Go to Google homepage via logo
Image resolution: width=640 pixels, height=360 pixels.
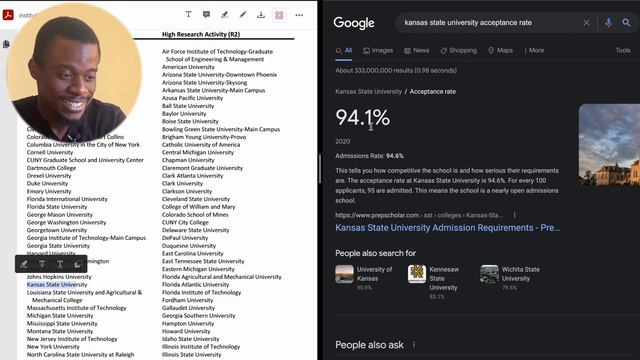coord(354,23)
